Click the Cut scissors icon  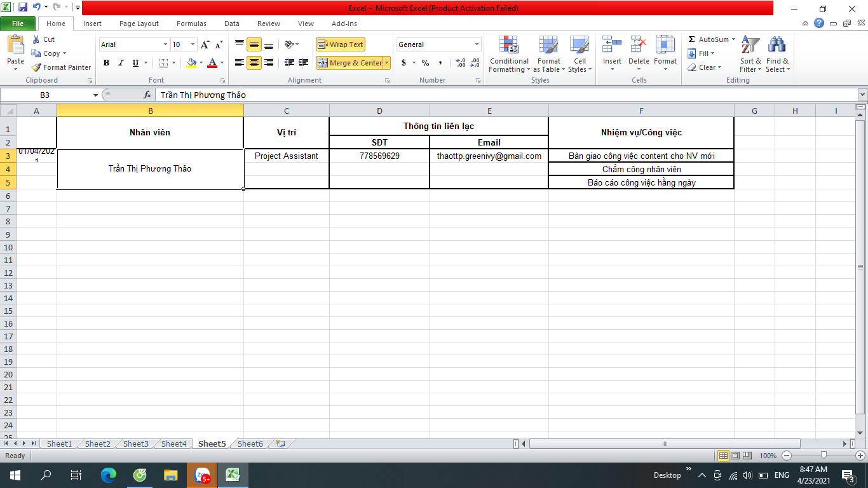pos(36,39)
